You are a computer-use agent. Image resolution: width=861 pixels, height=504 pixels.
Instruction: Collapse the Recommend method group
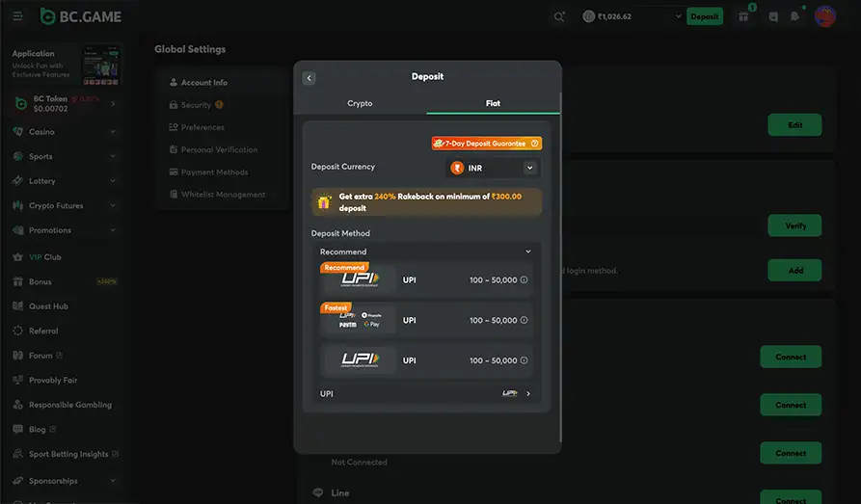[527, 252]
